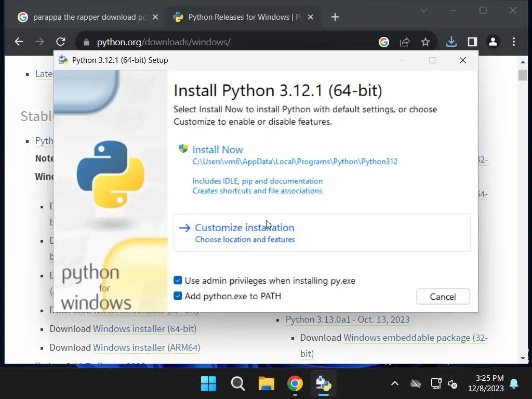Go back in browser history
Image resolution: width=532 pixels, height=399 pixels.
(x=19, y=42)
